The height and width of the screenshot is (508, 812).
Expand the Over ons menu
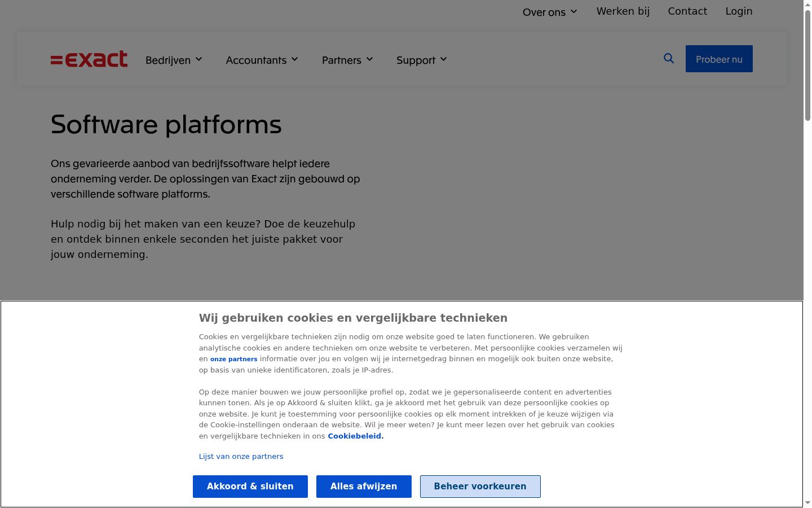pyautogui.click(x=550, y=12)
